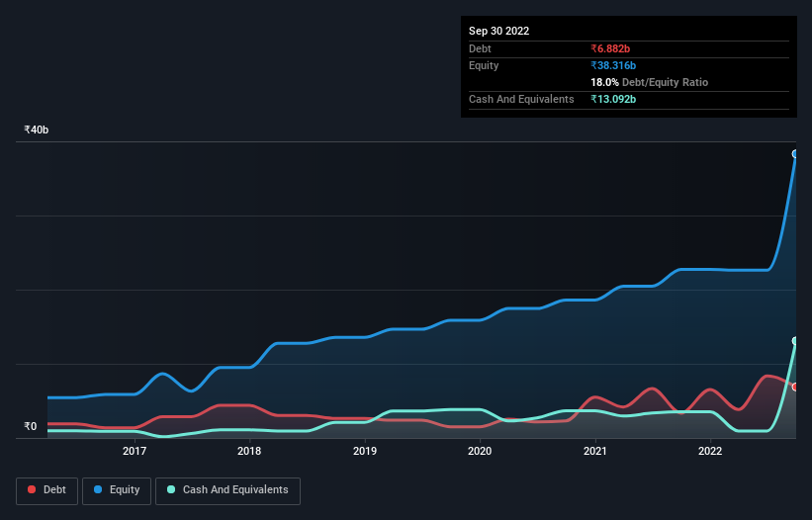Toggle the Debt series legend button

(46, 490)
